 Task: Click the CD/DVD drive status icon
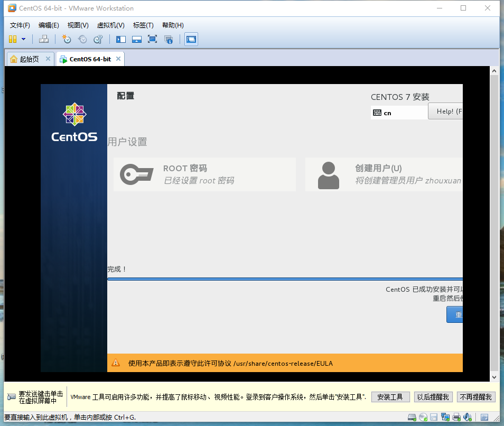click(x=423, y=418)
